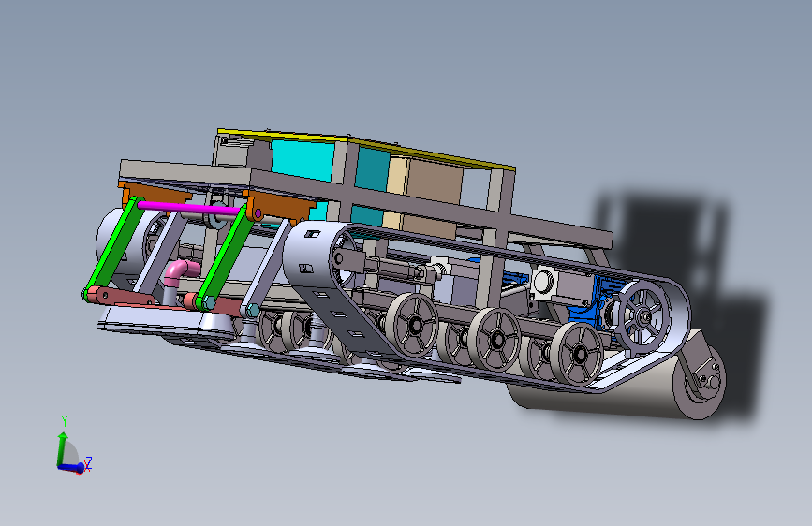Viewport: 812px width, 526px height.
Task: Click the blue Z axis of the triad
Action: (x=71, y=467)
